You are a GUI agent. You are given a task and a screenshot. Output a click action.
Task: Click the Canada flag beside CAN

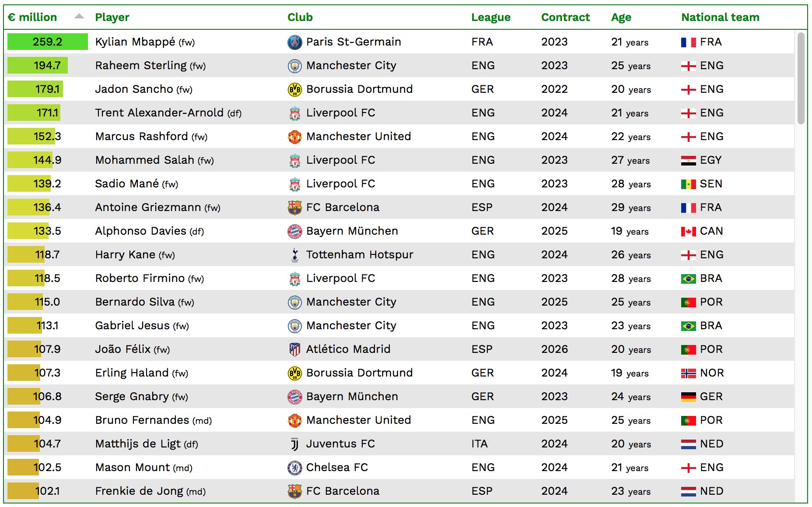coord(689,231)
